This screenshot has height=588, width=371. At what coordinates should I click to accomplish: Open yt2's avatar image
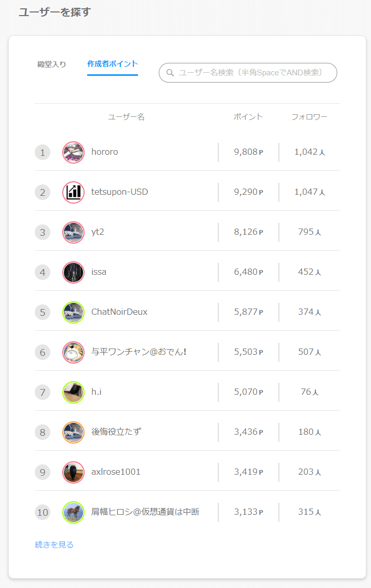click(x=73, y=233)
